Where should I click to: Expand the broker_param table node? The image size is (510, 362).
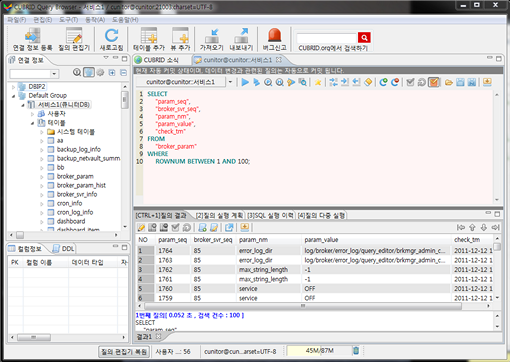(x=41, y=177)
